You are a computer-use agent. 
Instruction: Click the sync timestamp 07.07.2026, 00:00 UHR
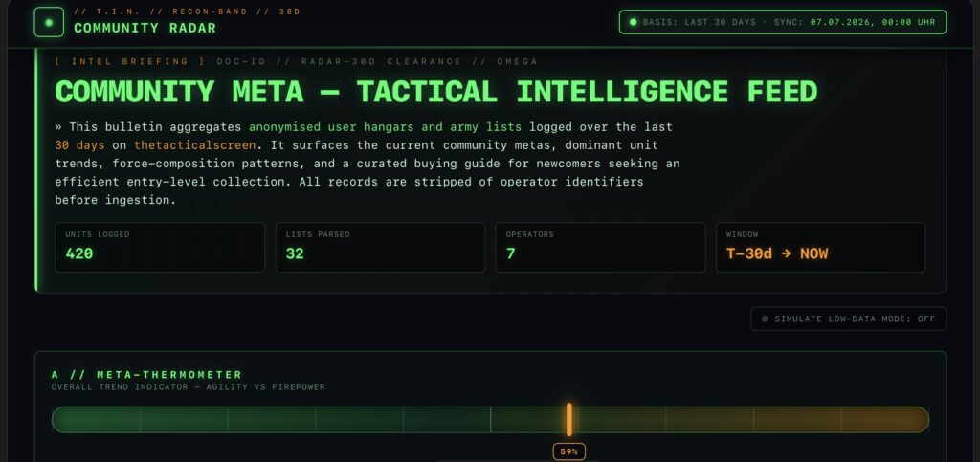pos(873,22)
